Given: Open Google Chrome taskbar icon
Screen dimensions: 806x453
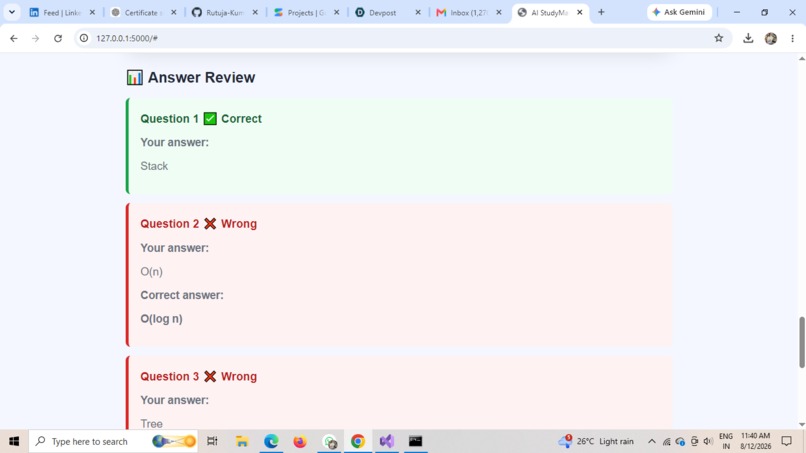Looking at the screenshot, I should 358,441.
